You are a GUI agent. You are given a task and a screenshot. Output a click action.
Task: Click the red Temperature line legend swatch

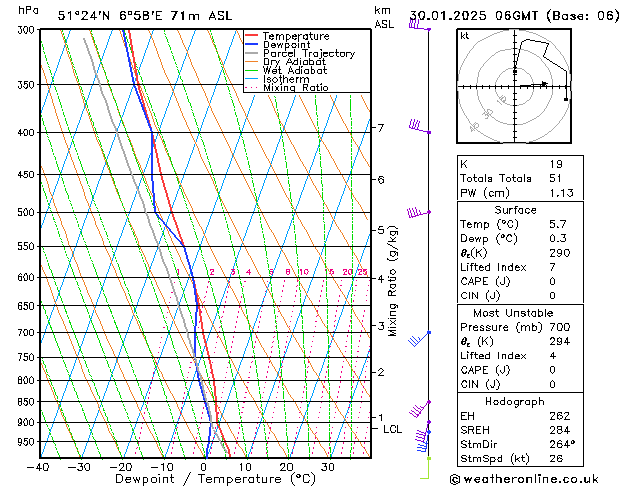(252, 36)
